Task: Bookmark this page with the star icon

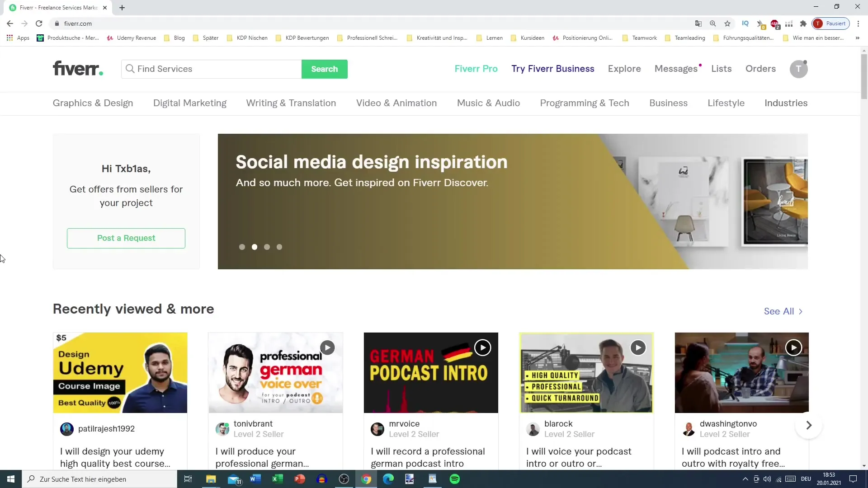Action: [727, 23]
